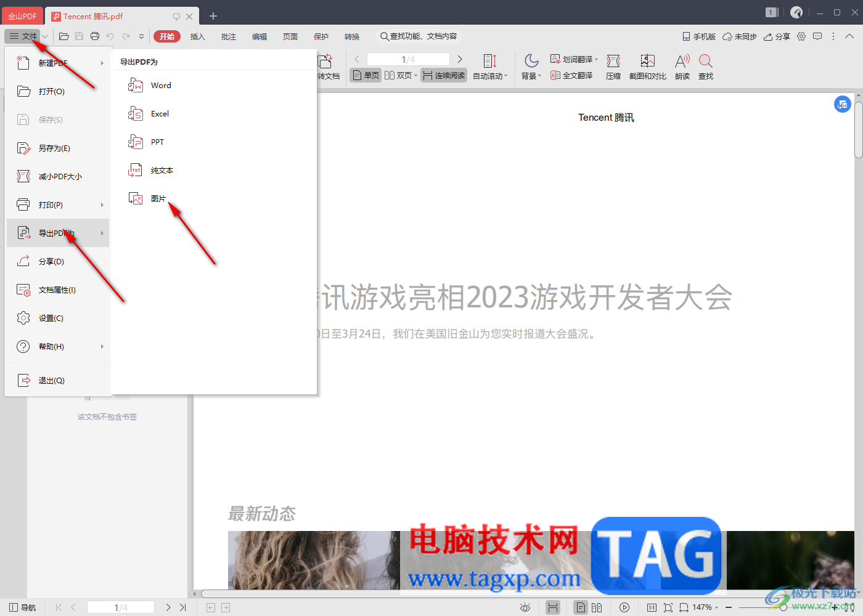Switch to the Annotate (批注) ribbon tab
Viewport: 863px width, 616px height.
229,36
